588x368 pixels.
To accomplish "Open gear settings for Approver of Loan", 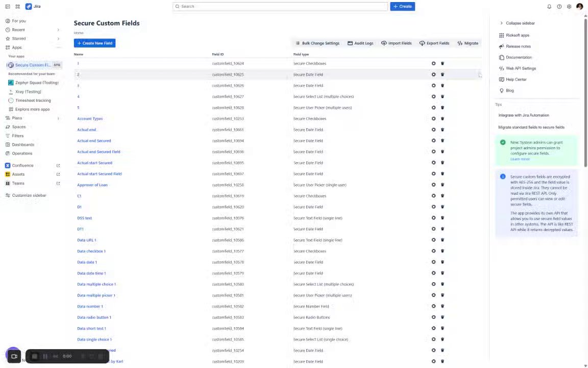I will click(x=433, y=185).
